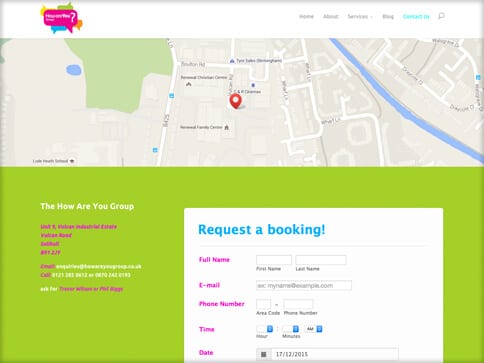Go to the About page

331,16
